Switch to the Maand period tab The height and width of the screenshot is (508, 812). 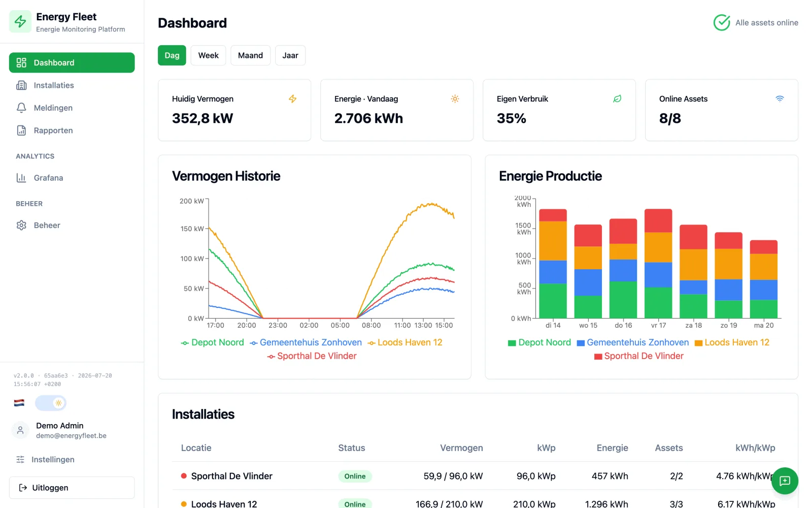[x=250, y=55]
